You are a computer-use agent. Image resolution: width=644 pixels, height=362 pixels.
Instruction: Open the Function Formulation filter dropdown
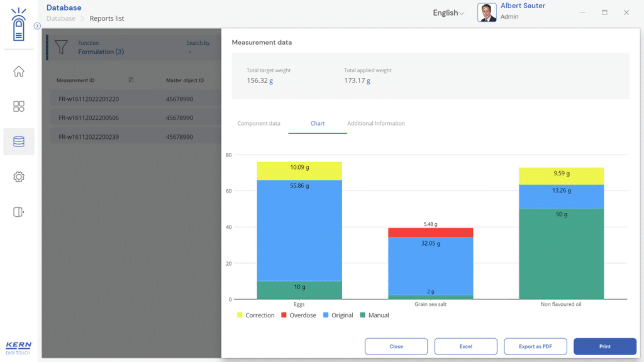pyautogui.click(x=101, y=48)
